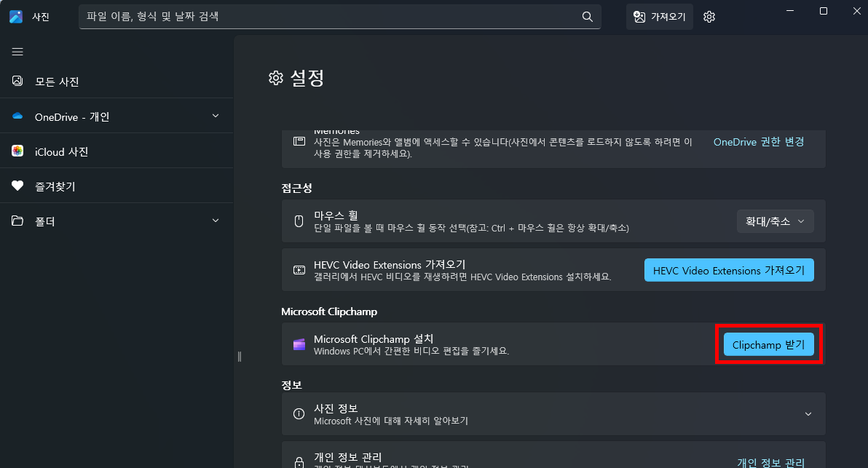Click the 사진 정보 info icon
The image size is (868, 468).
(299, 414)
